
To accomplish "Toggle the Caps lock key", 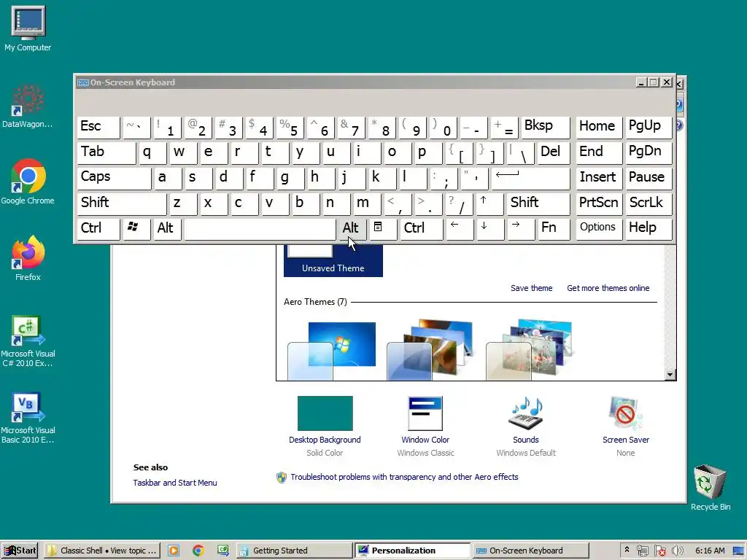I will pyautogui.click(x=114, y=178).
